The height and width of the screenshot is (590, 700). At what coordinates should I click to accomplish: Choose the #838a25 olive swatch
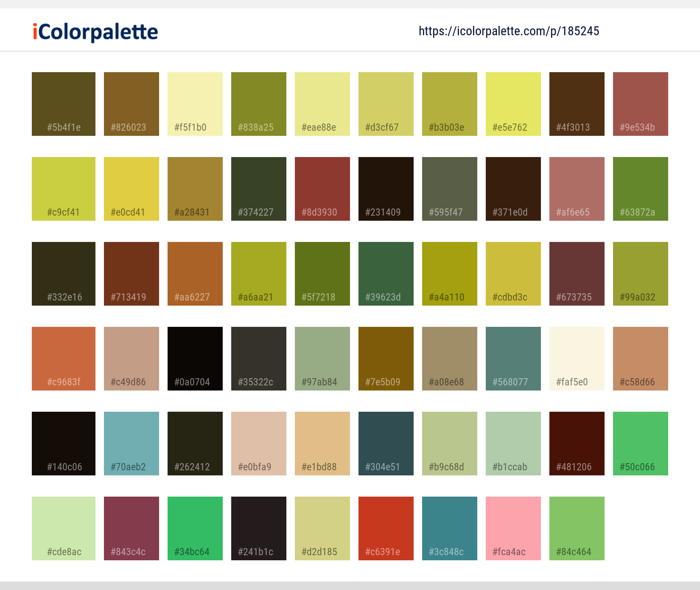(259, 104)
